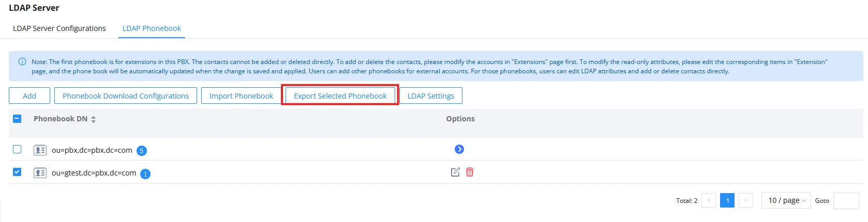Uncheck the ou=gtest,dc=pbx,dc=com row checkbox
Viewport: 868px width, 222px height.
click(x=17, y=172)
